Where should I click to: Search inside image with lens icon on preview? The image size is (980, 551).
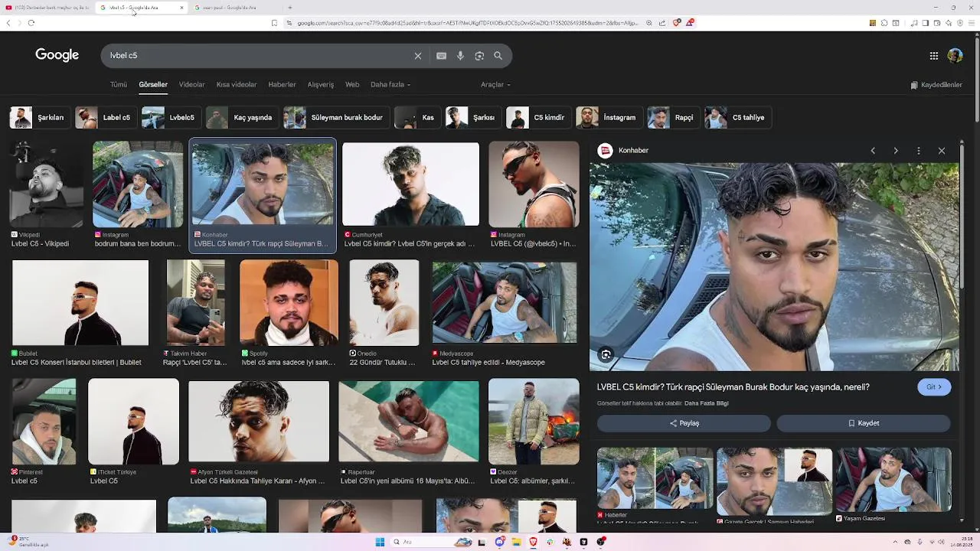pos(606,354)
